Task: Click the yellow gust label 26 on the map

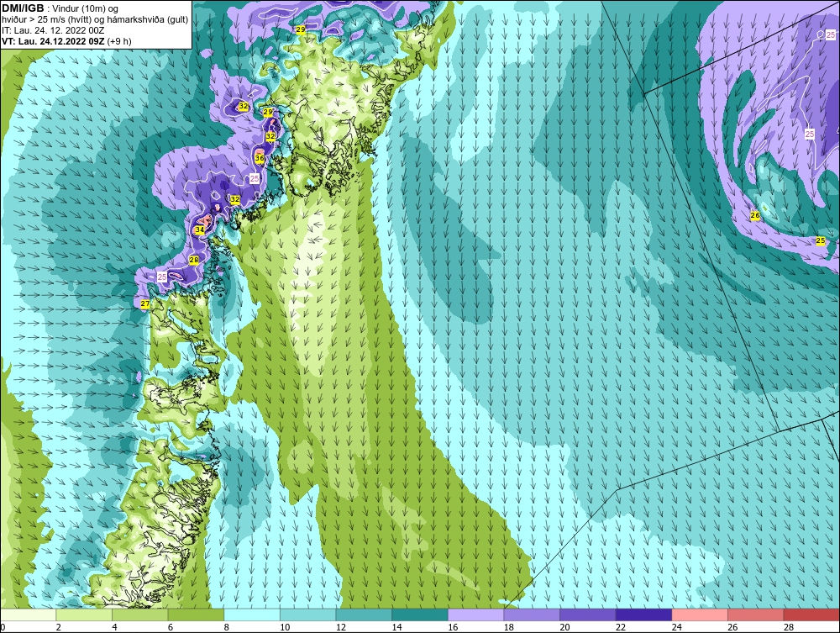Action: point(755,215)
